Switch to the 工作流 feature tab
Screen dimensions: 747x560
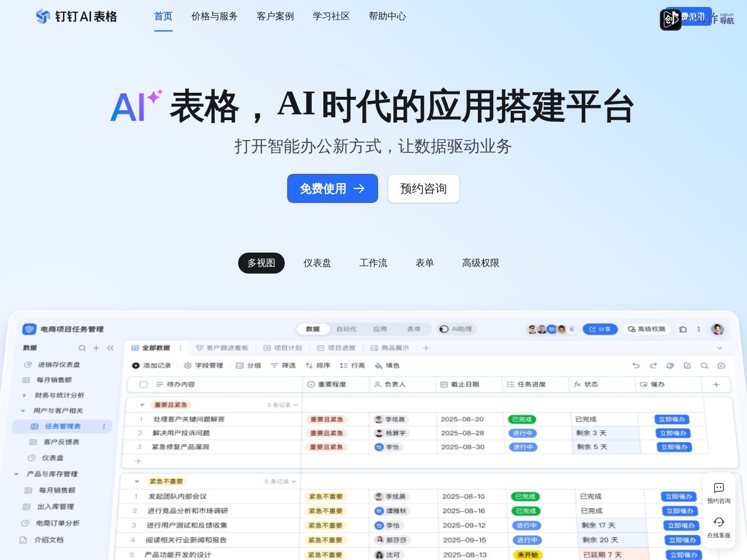pos(373,263)
